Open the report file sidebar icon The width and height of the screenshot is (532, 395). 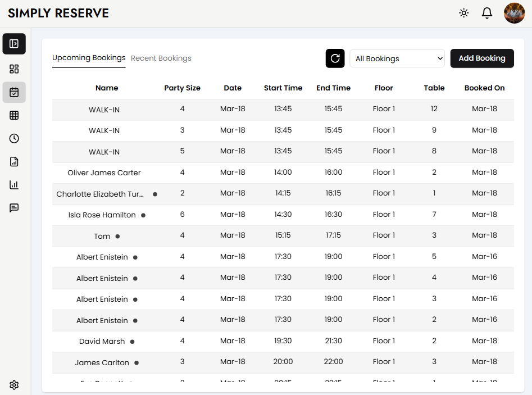point(14,162)
